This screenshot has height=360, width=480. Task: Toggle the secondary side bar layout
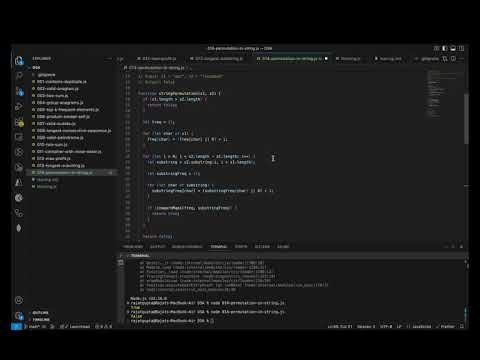461,49
